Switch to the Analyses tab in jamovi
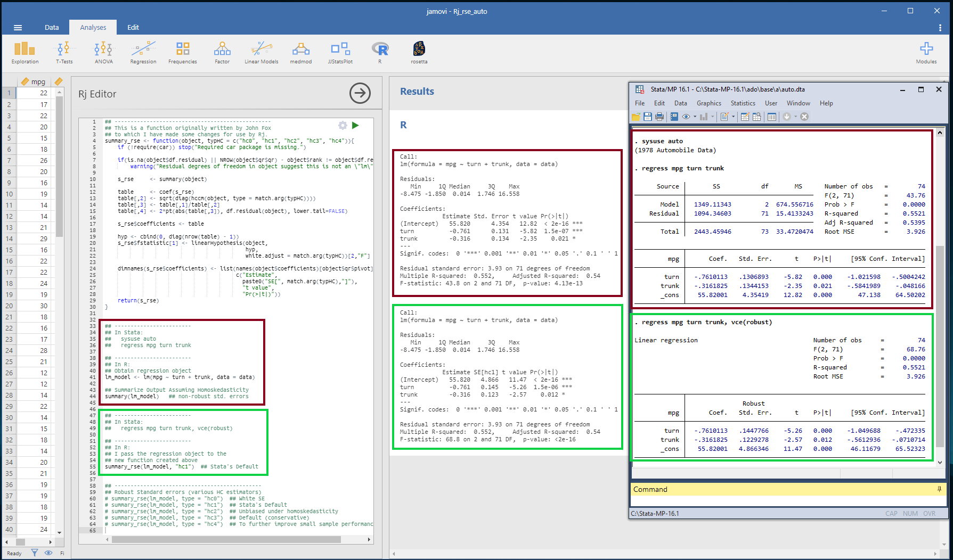The image size is (953, 560). click(93, 28)
